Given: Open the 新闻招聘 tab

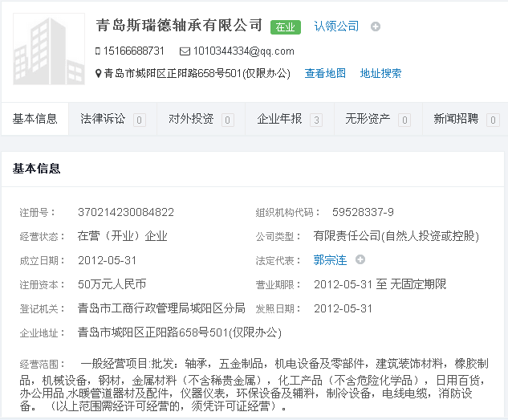Looking at the screenshot, I should click(x=456, y=119).
